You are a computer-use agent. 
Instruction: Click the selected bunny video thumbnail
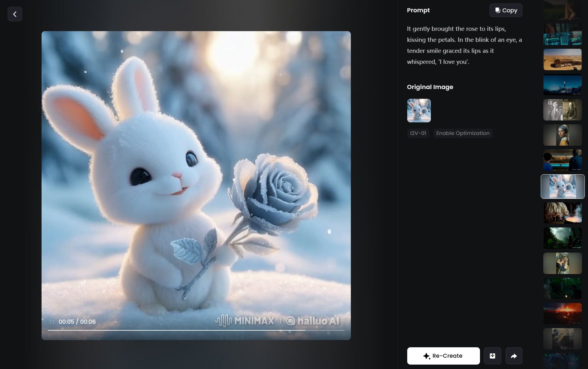562,187
